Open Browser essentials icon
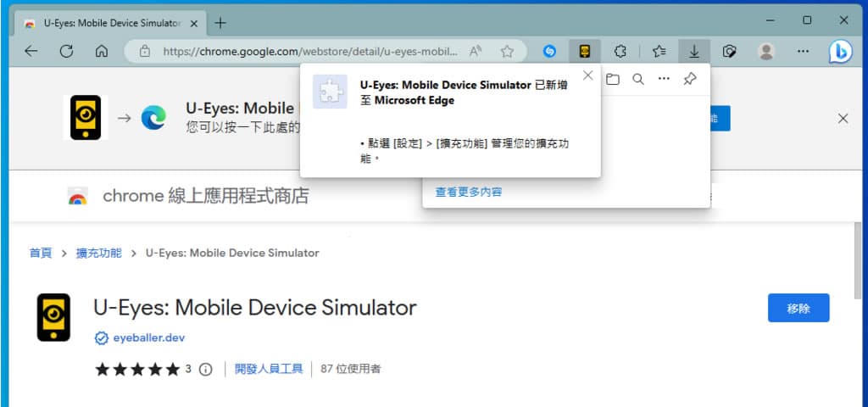 [730, 52]
